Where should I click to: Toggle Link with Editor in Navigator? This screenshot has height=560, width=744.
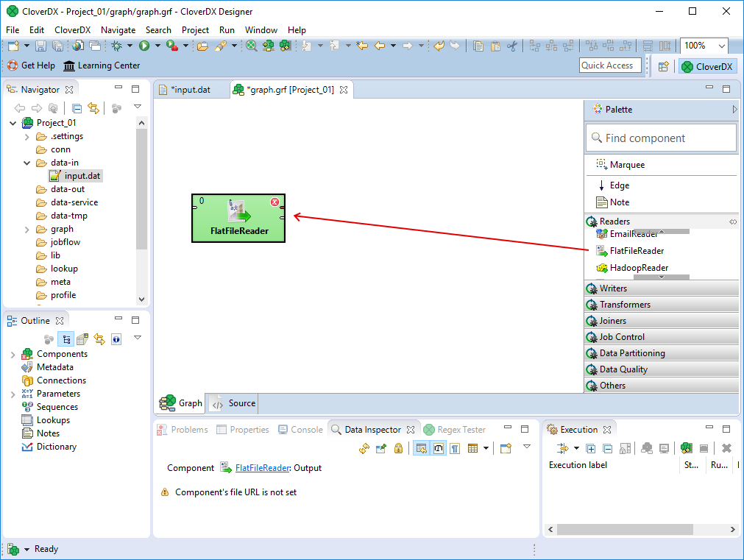coord(93,109)
